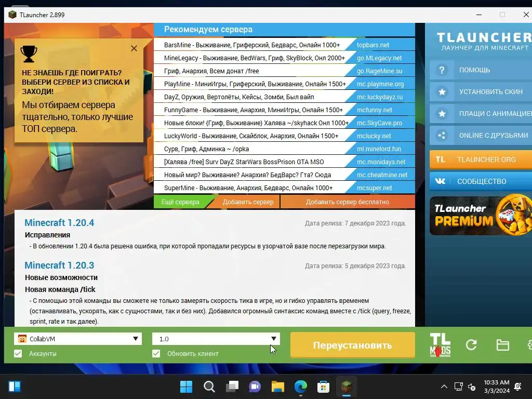Viewport: 532px width, 399px height.
Task: Click the muted volume tray icon
Action: tap(472, 387)
